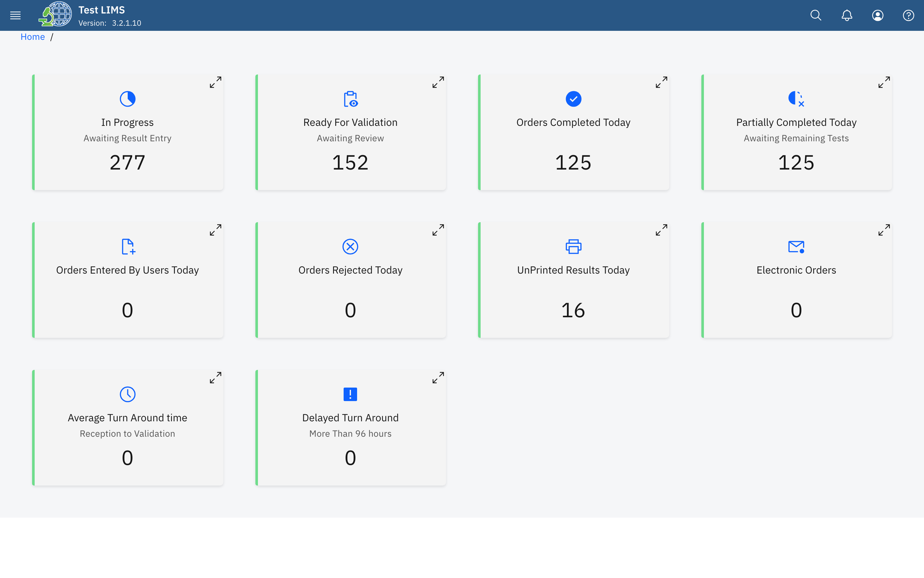Viewport: 924px width, 578px height.
Task: Select the UnPrinted Results count 16
Action: [x=573, y=310]
